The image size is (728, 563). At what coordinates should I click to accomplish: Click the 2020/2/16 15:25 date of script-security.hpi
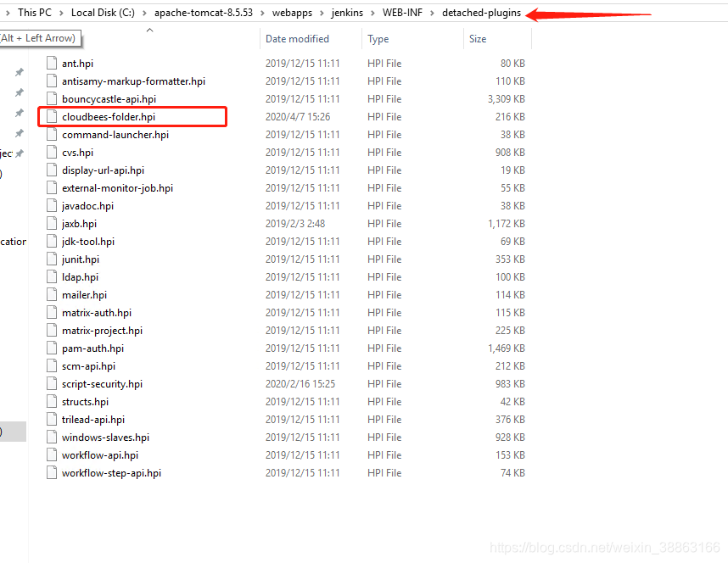point(300,384)
